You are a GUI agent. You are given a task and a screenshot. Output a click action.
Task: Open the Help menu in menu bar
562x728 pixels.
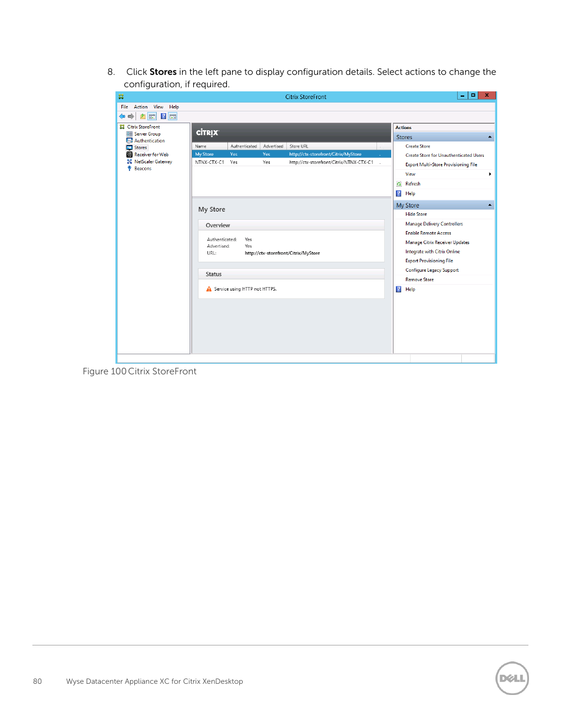(174, 107)
